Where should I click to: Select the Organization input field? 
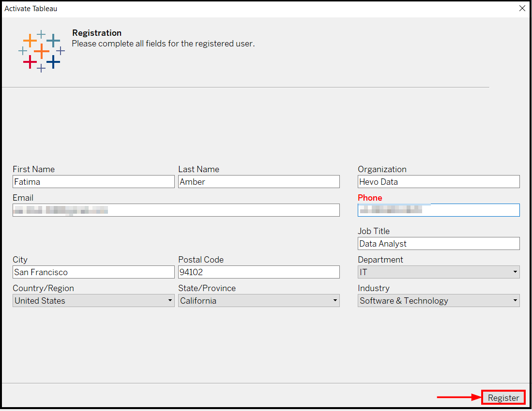click(x=438, y=182)
